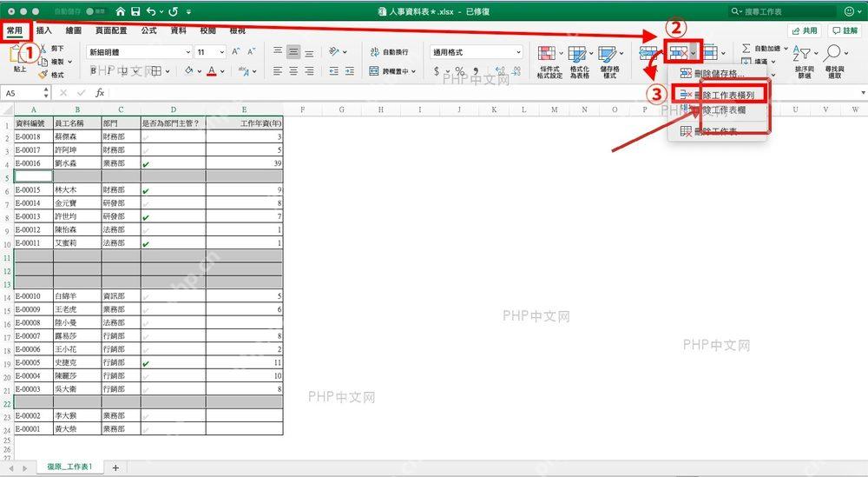Expand the 複製 copy dropdown arrow
This screenshot has height=477, width=868.
[x=69, y=62]
